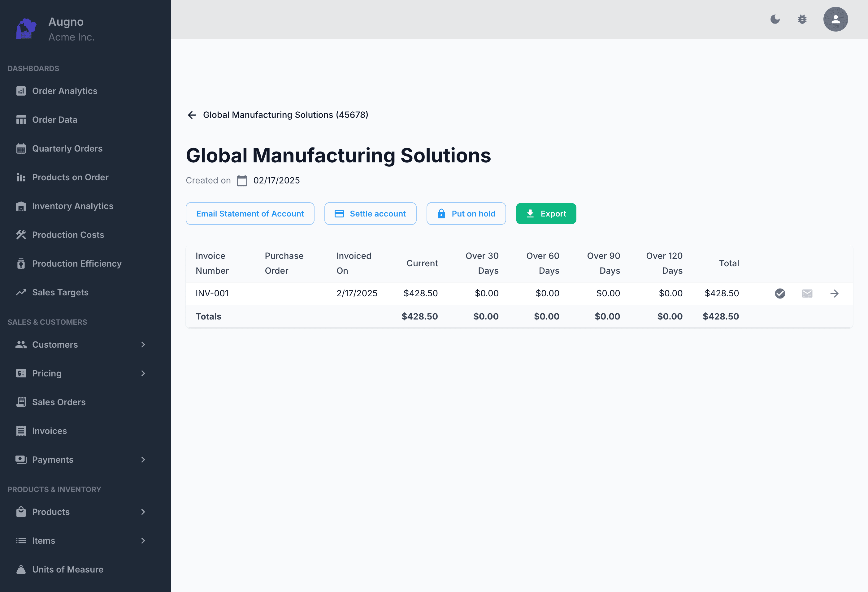
Task: Click Invoices document icon
Action: [21, 431]
